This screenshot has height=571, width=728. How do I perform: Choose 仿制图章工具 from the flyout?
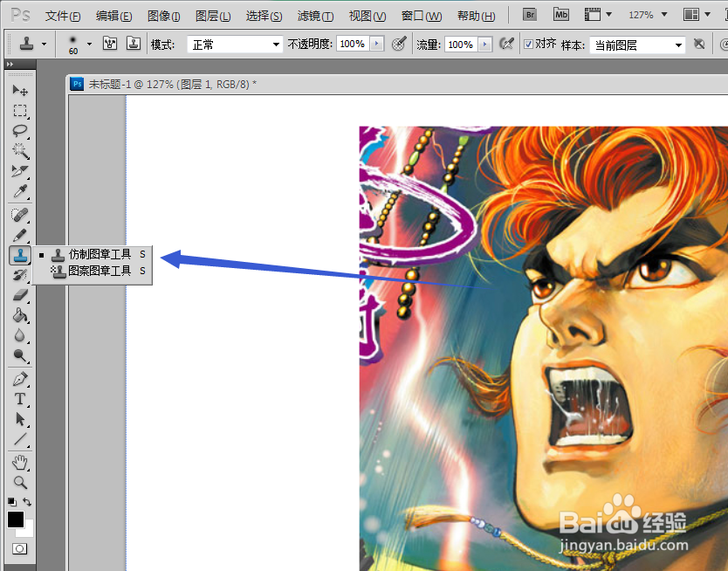point(93,254)
